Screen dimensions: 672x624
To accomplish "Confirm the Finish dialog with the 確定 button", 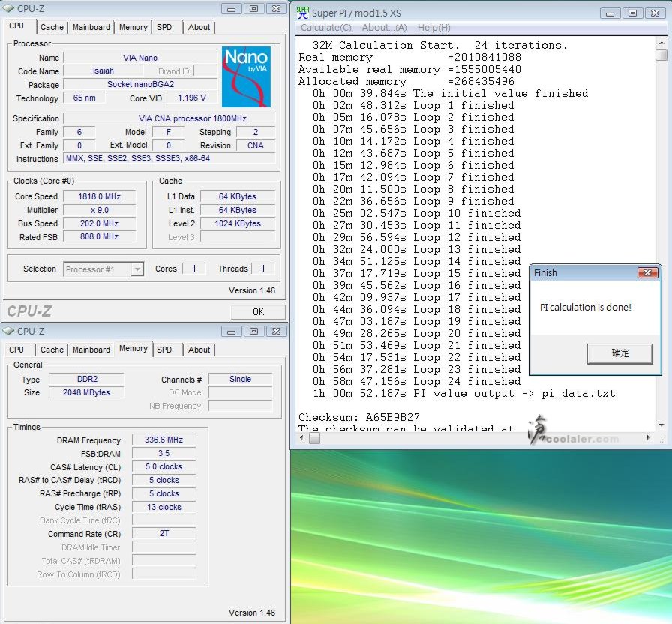I will tap(619, 353).
